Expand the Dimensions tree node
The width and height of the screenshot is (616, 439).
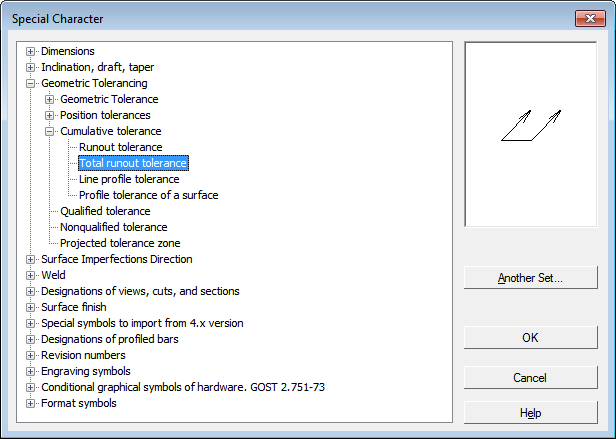coord(31,51)
